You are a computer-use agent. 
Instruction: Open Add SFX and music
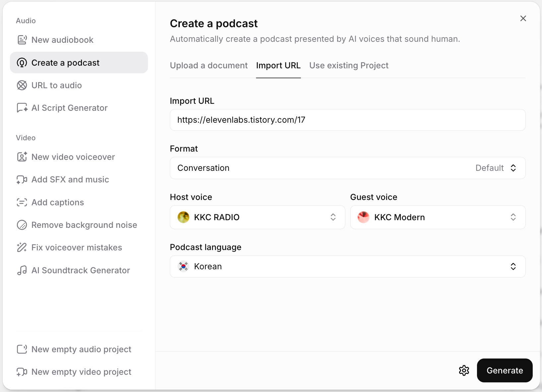pyautogui.click(x=70, y=179)
